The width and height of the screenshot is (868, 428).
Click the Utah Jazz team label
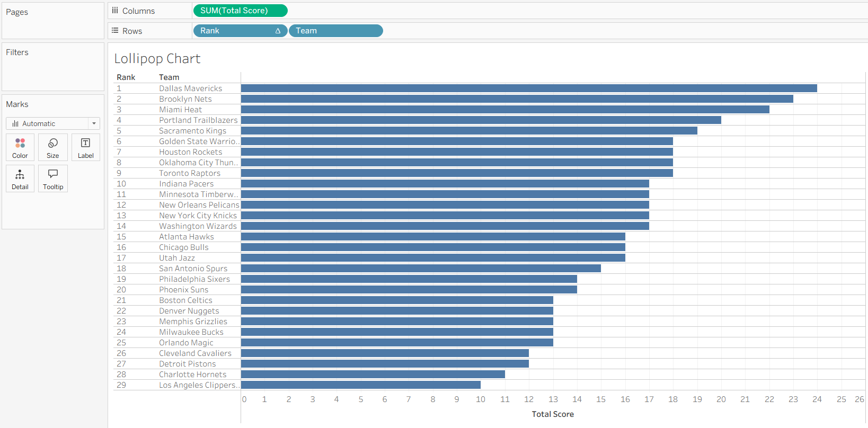pos(177,258)
